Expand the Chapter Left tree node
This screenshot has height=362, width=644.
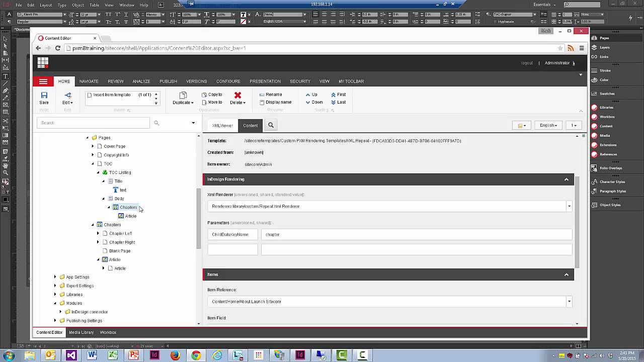[98, 233]
